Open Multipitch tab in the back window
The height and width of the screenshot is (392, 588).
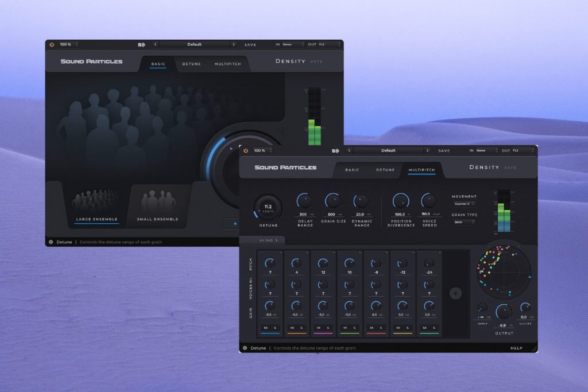coord(227,64)
